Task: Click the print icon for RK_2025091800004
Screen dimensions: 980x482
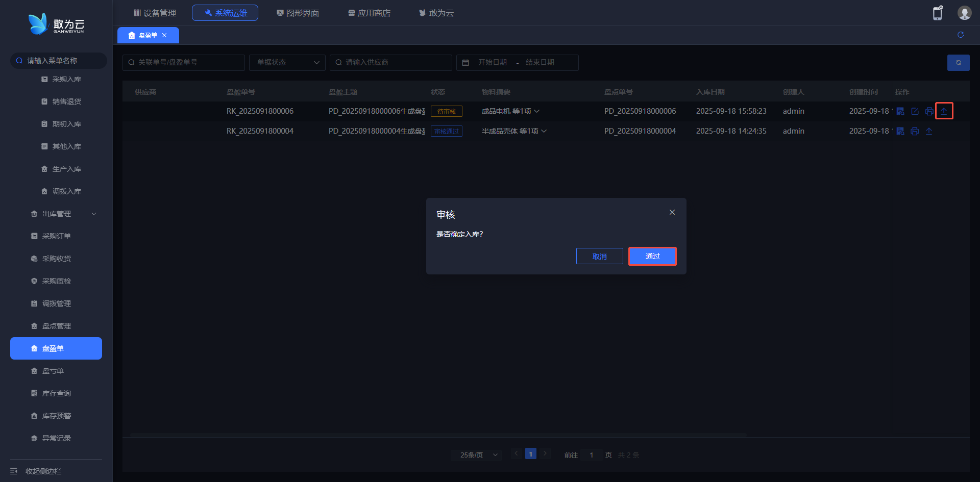Action: tap(915, 131)
